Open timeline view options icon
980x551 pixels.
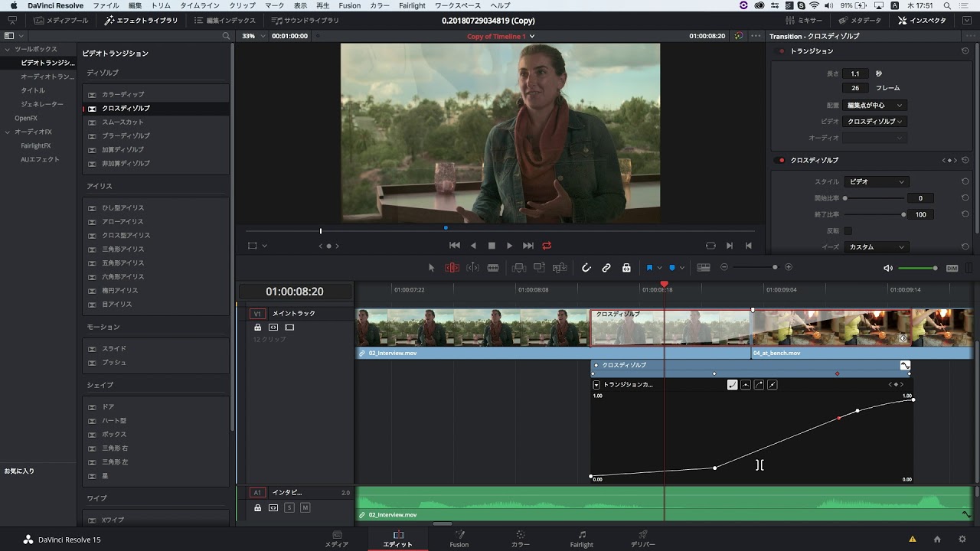(x=704, y=268)
